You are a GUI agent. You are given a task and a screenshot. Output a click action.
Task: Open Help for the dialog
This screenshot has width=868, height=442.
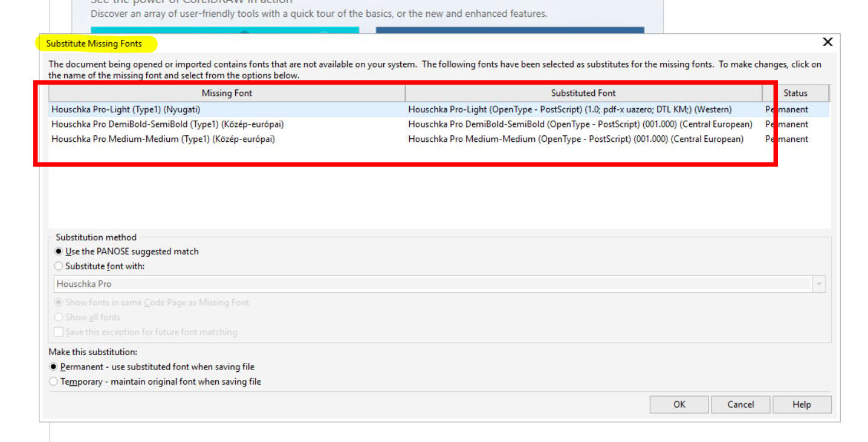point(802,405)
